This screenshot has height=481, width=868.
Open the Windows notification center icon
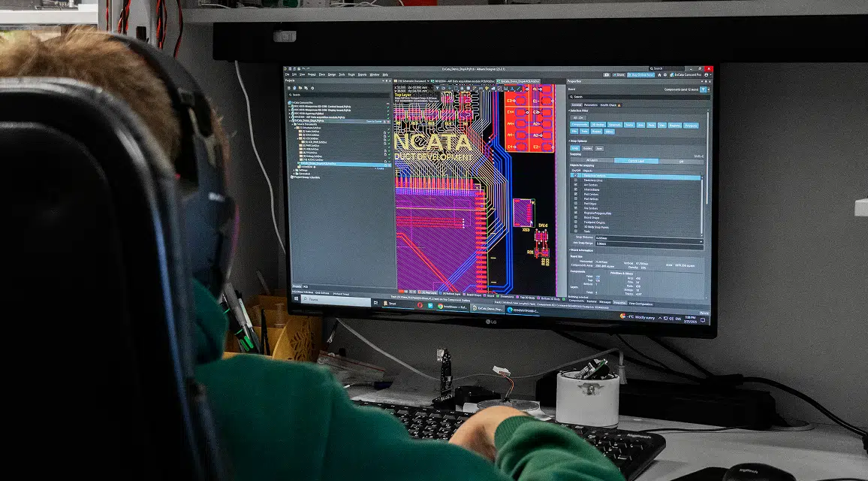pyautogui.click(x=703, y=319)
